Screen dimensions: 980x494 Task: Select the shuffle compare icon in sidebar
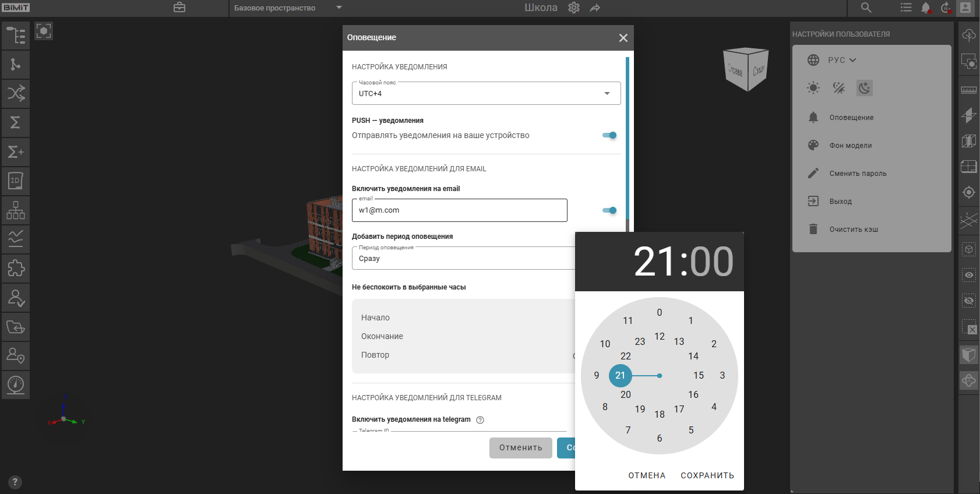click(x=16, y=93)
